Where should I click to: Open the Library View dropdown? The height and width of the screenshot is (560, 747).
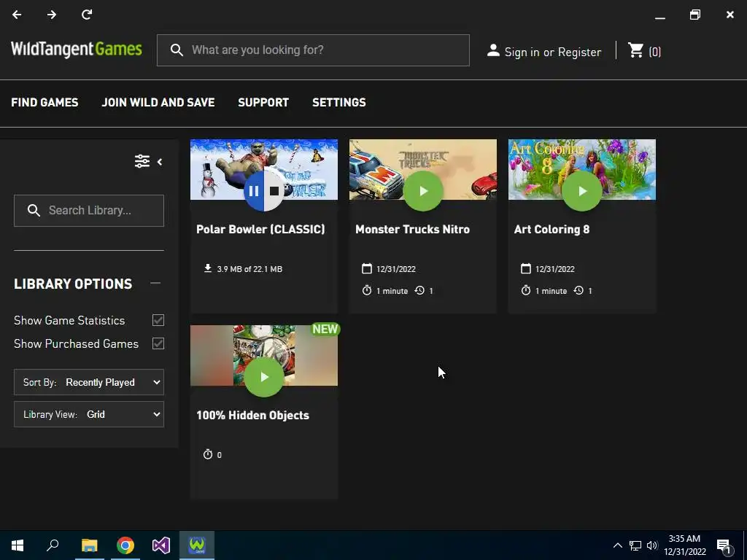88,414
